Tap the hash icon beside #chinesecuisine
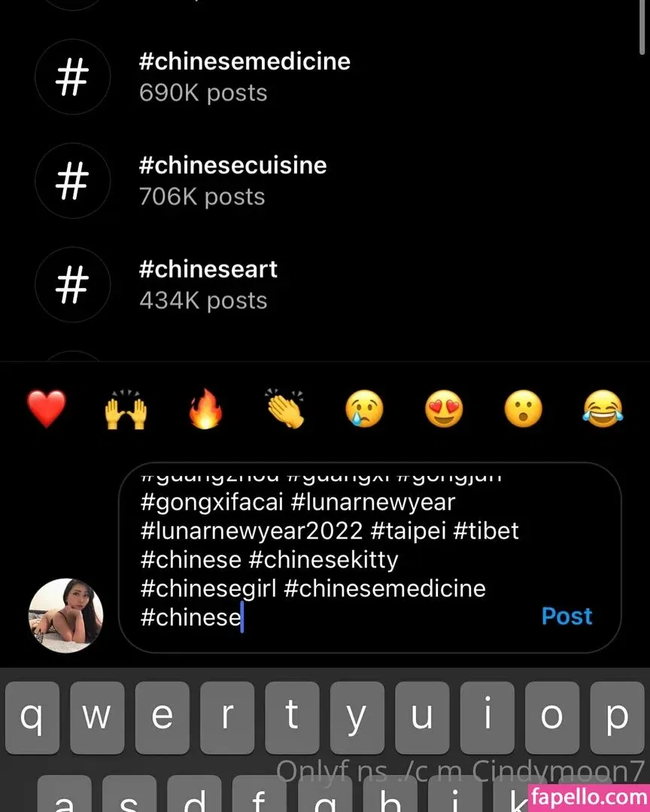Screen dimensions: 650x812 coord(72,180)
